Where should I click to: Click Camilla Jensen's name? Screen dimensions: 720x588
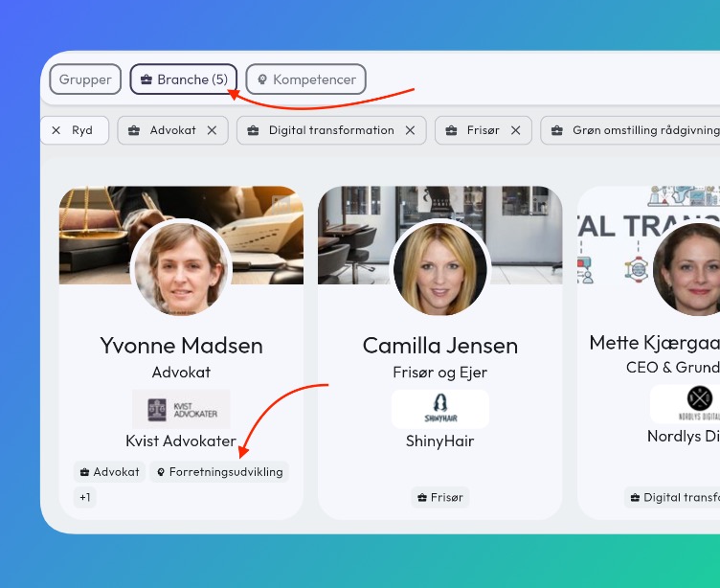pos(439,346)
